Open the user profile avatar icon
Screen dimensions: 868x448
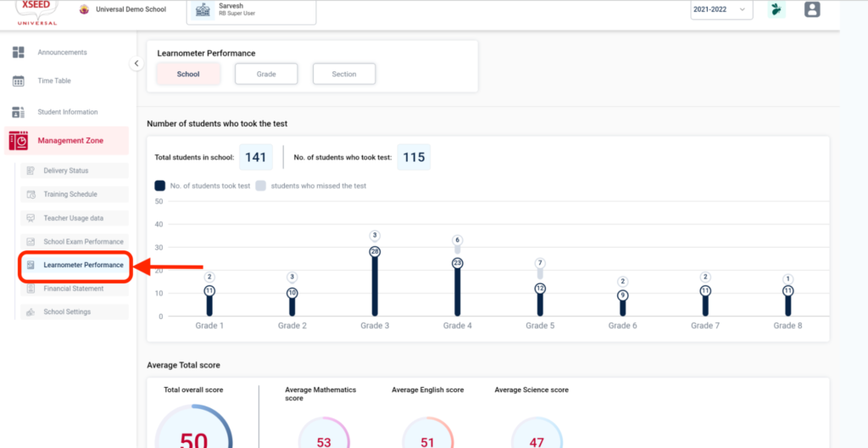[x=812, y=9]
